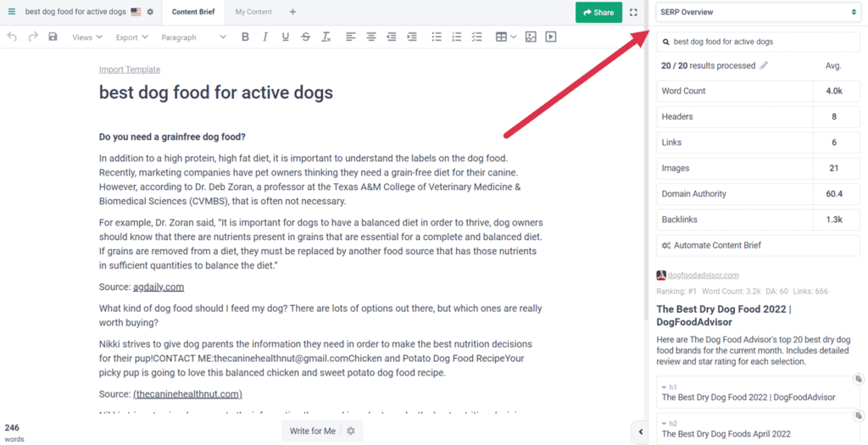Image resolution: width=868 pixels, height=445 pixels.
Task: Open Write for Me settings gear
Action: (x=350, y=431)
